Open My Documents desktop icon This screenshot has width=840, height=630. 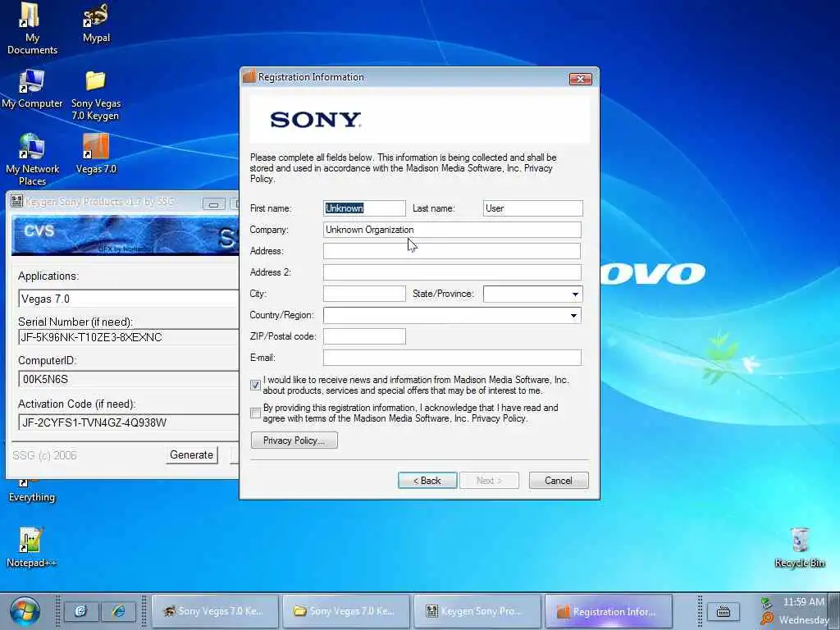click(32, 29)
